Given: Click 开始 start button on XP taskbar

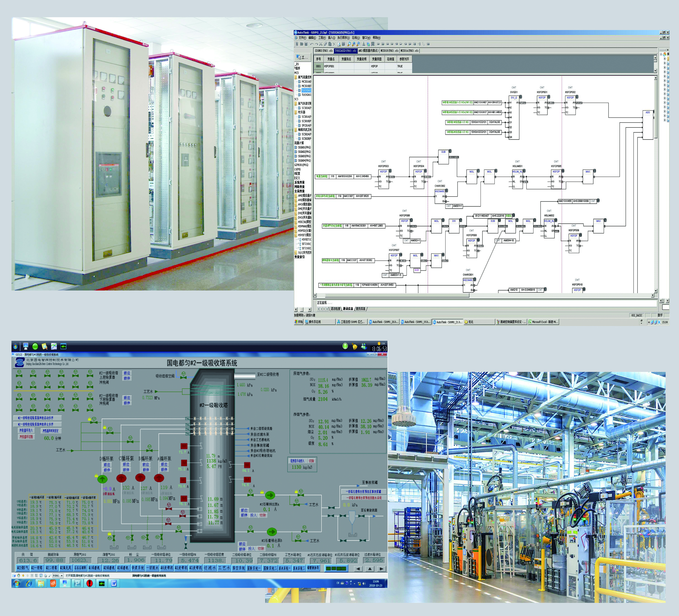Looking at the screenshot, I should coord(299,322).
